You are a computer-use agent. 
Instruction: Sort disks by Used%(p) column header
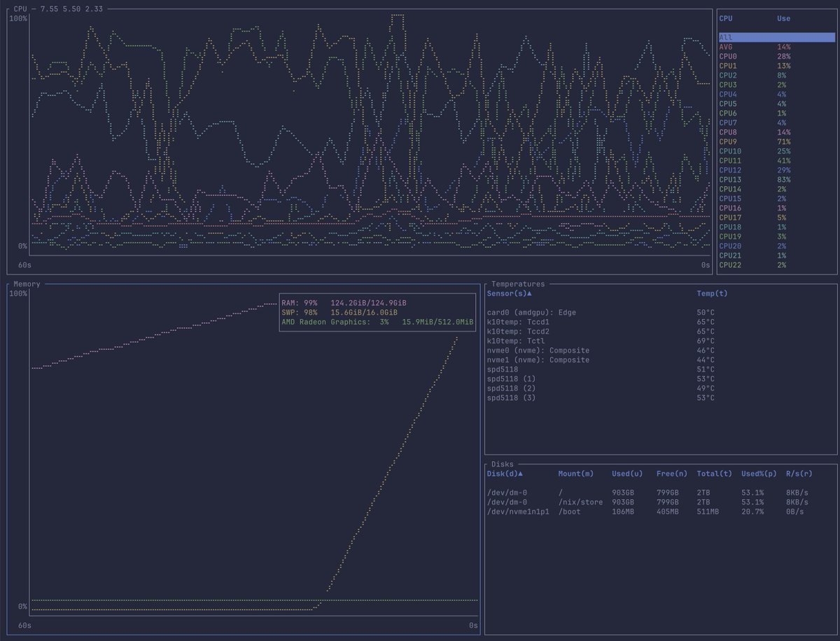click(759, 474)
